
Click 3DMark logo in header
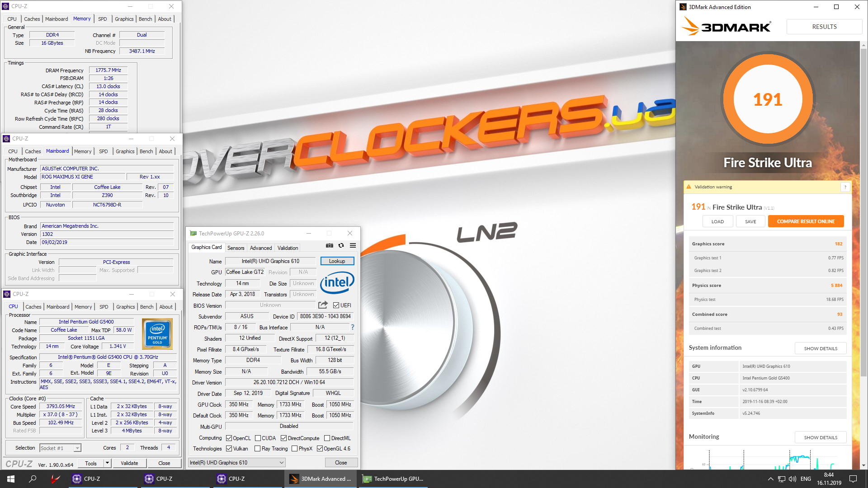[726, 26]
